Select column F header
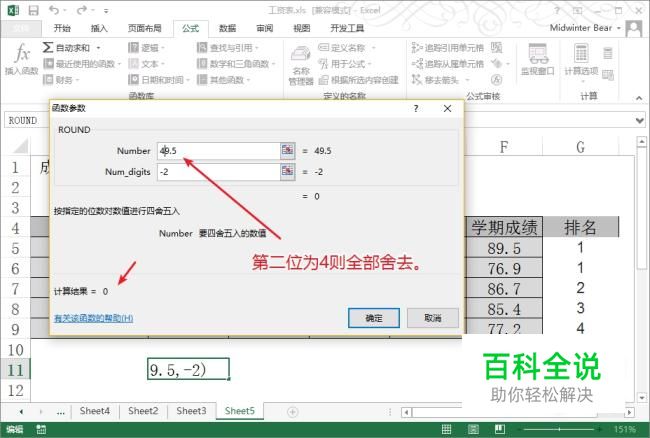Screen dimensions: 650x438 point(504,147)
